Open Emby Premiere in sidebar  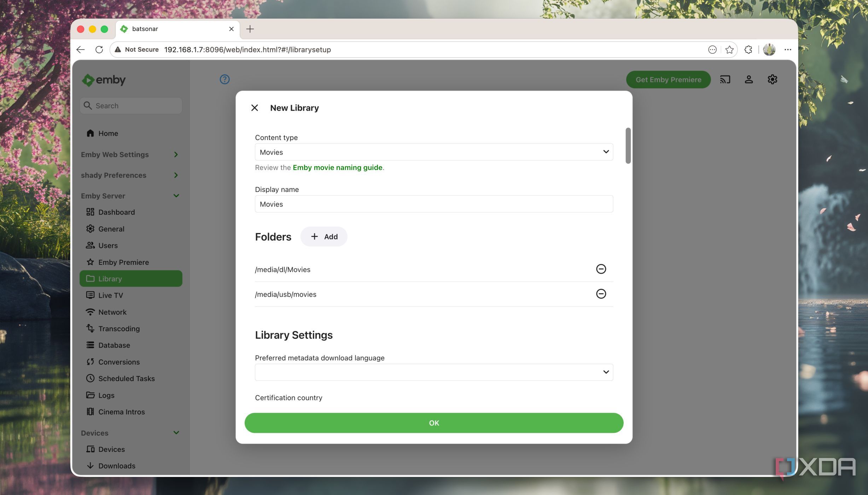[x=131, y=262]
